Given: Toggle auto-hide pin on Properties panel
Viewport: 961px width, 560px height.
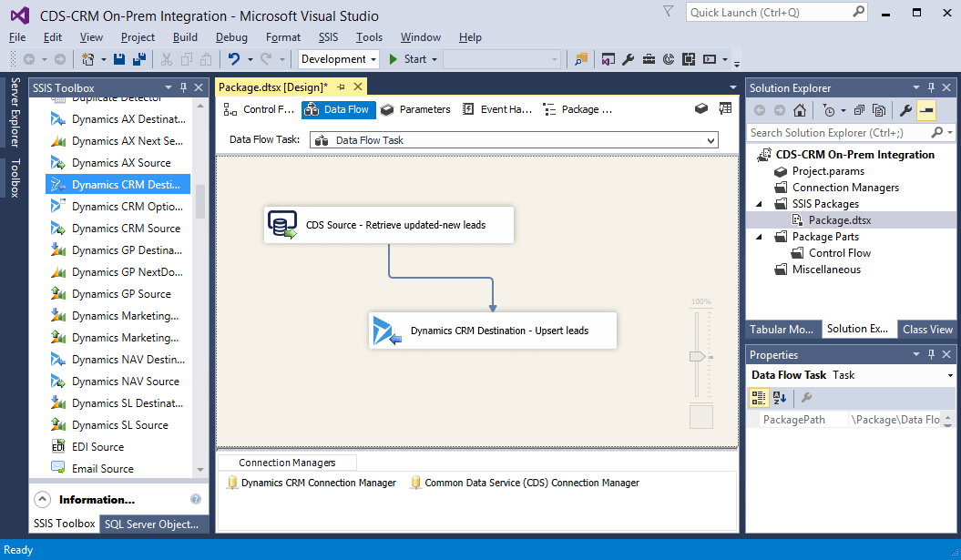Looking at the screenshot, I should pos(931,354).
